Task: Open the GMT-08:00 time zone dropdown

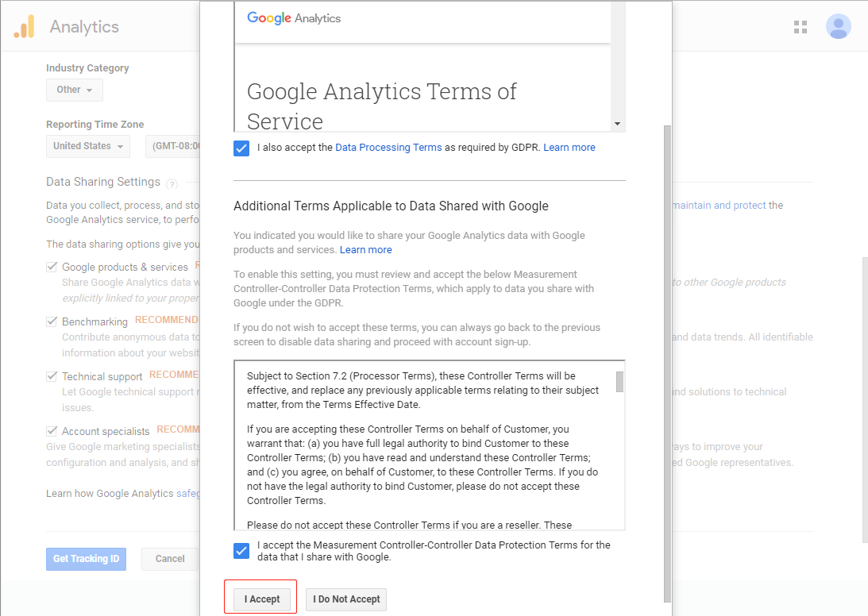Action: click(172, 146)
